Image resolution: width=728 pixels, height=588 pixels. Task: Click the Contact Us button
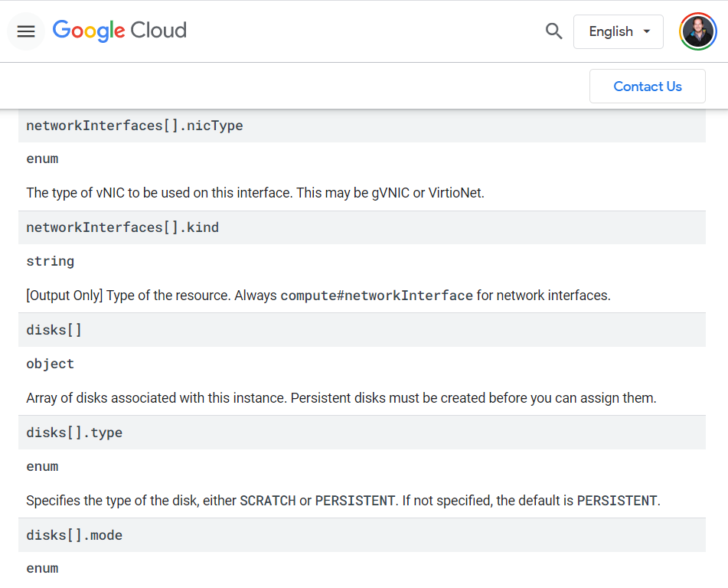(x=647, y=87)
